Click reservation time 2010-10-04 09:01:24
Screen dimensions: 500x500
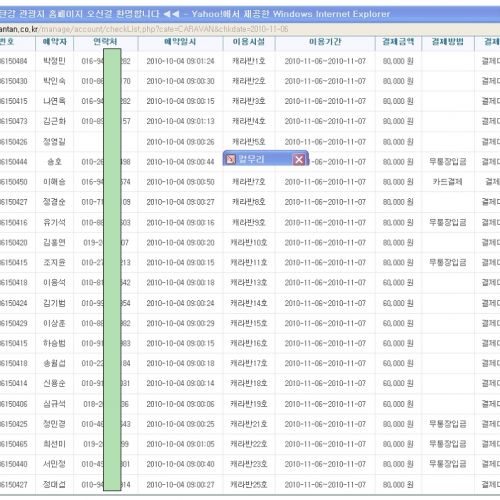[x=180, y=61]
